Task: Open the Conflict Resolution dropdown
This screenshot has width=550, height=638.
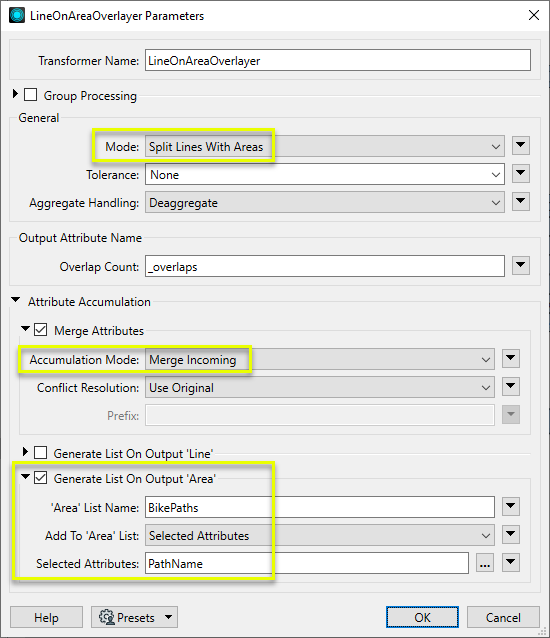Action: point(320,388)
